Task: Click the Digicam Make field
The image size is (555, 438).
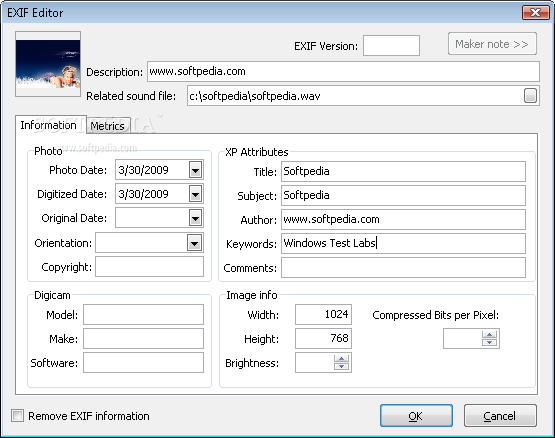Action: [143, 339]
